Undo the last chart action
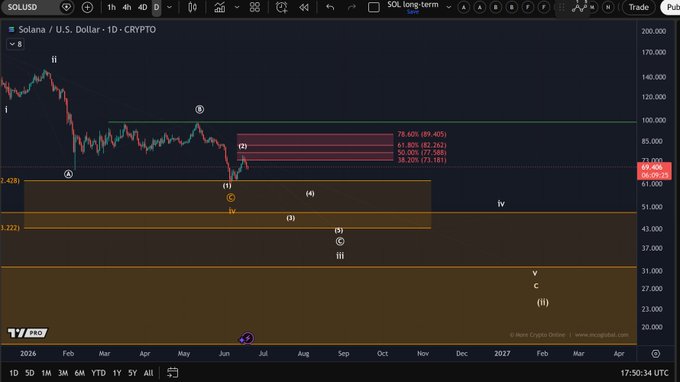This screenshot has width=680, height=382. coord(330,7)
